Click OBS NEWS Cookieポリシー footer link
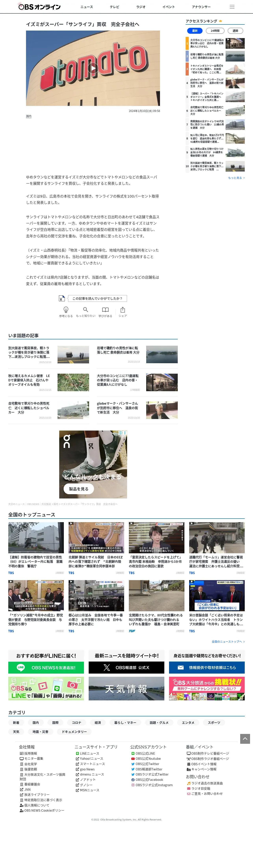Screen dimensions: 253x868 click(x=42, y=810)
